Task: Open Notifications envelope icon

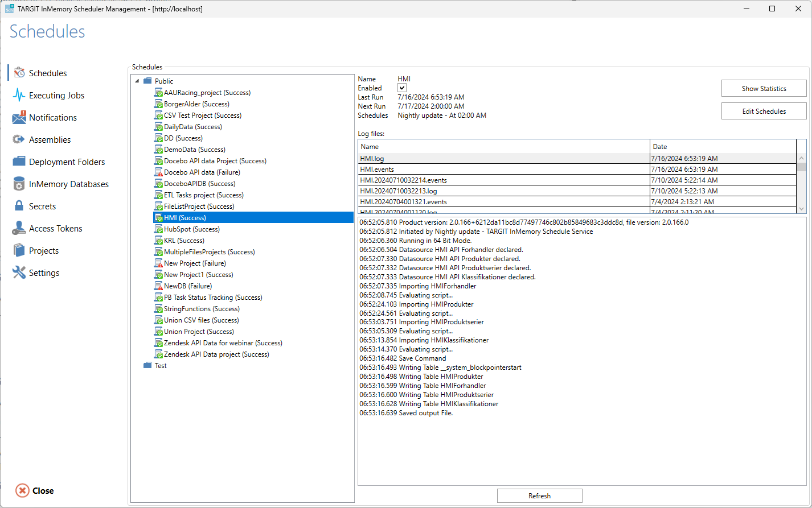Action: tap(19, 117)
